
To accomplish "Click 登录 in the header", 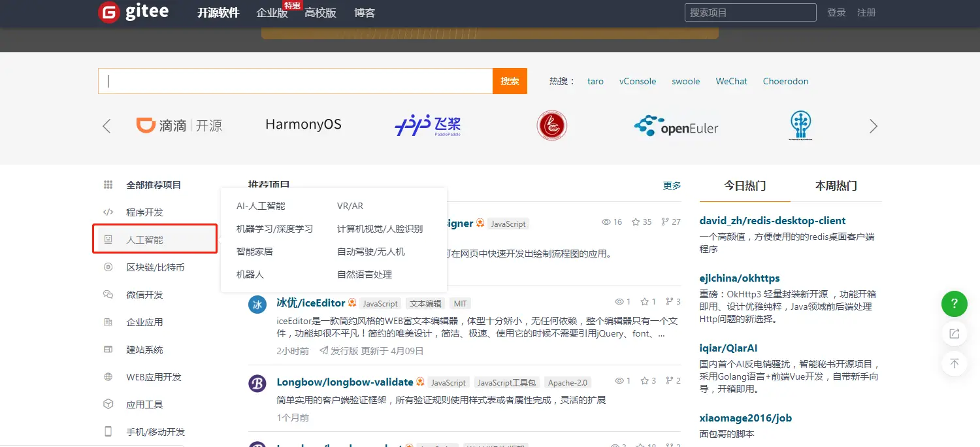I will click(836, 12).
